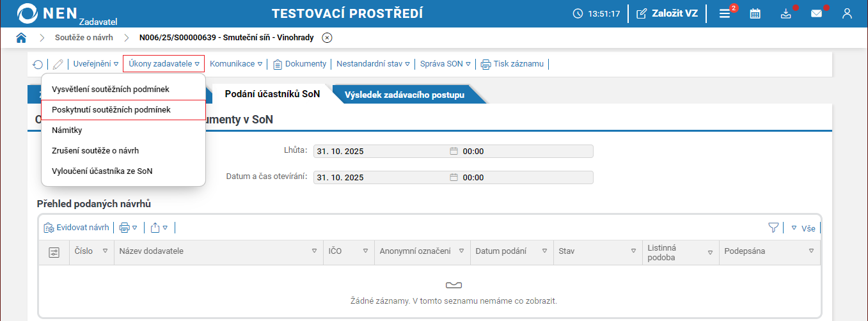Image resolution: width=868 pixels, height=321 pixels.
Task: Click Založit VZ button
Action: tap(667, 13)
